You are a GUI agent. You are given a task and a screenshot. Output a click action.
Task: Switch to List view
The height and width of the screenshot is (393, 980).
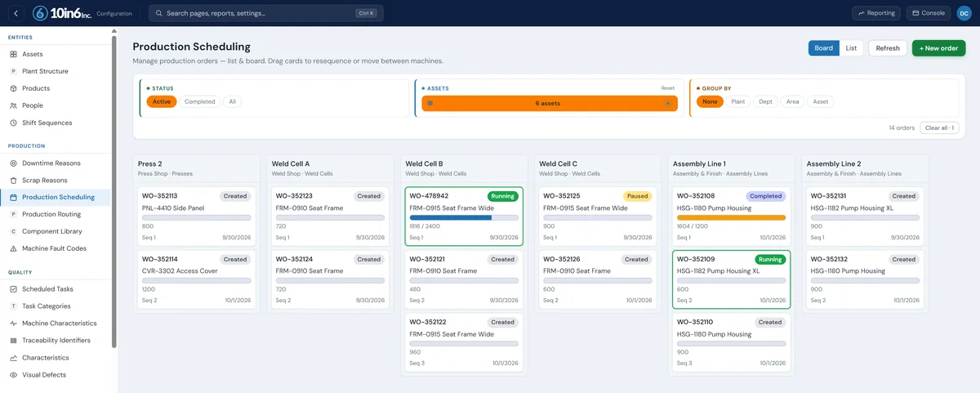(x=851, y=48)
